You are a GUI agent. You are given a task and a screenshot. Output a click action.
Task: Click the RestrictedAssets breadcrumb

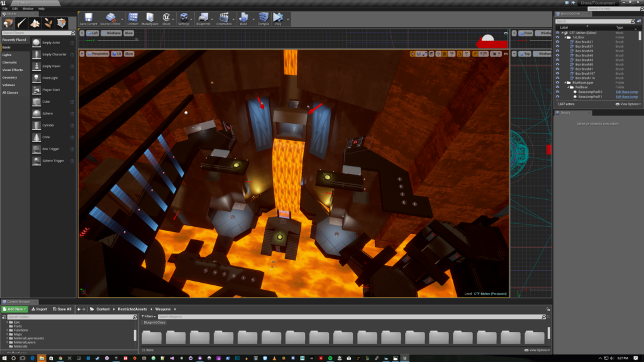132,309
